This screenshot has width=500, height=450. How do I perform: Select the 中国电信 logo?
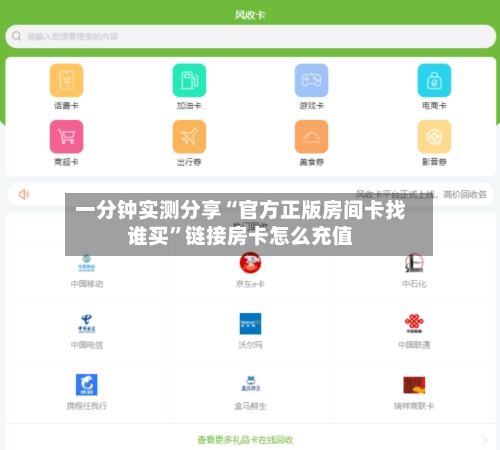[x=87, y=323]
